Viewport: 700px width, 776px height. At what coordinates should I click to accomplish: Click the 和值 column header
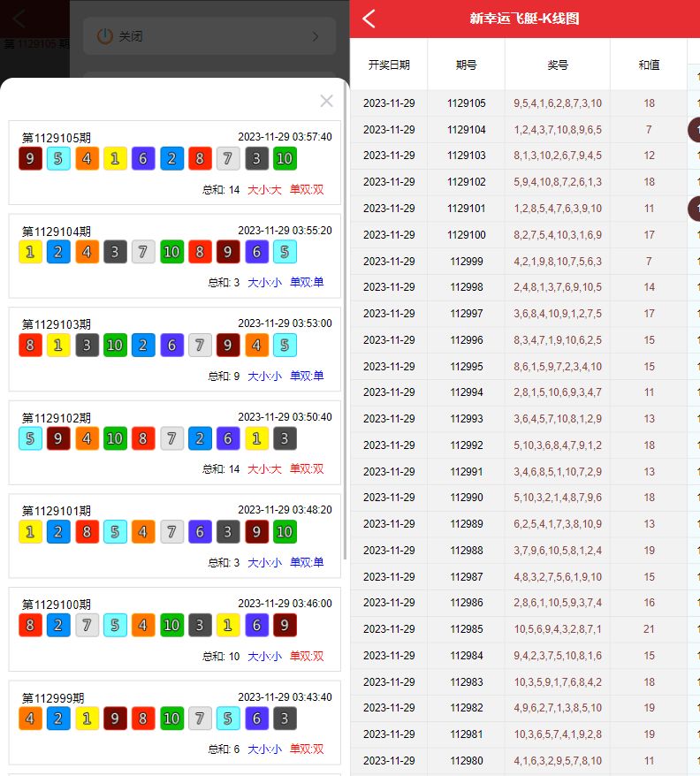coord(649,65)
